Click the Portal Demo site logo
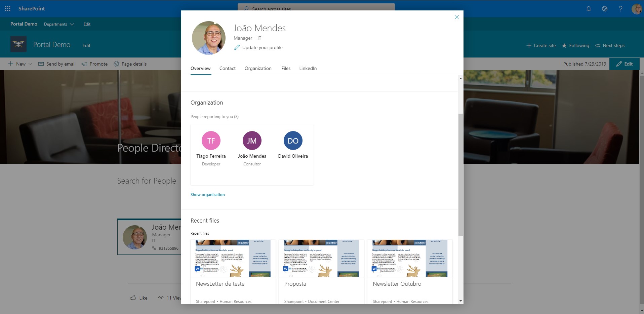 tap(18, 44)
